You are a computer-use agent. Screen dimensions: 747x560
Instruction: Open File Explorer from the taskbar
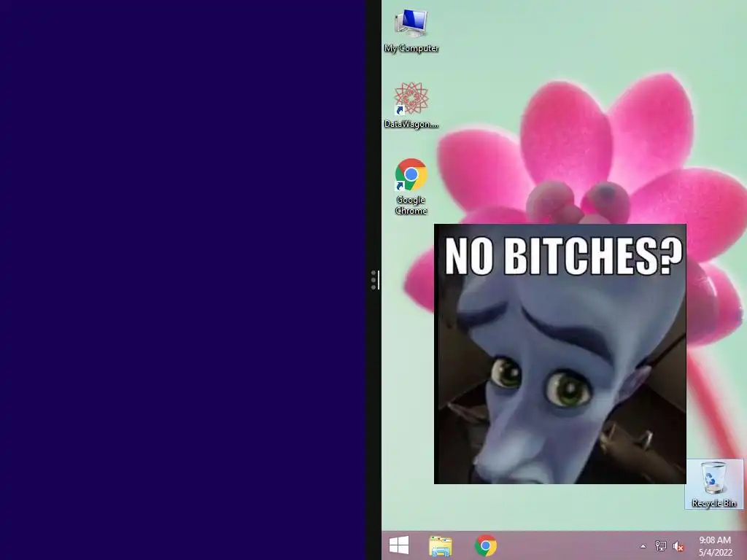[440, 545]
